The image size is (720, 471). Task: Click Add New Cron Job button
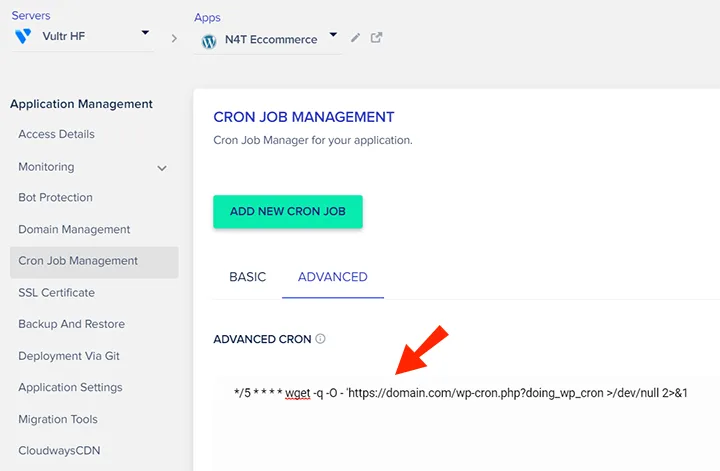click(x=288, y=212)
